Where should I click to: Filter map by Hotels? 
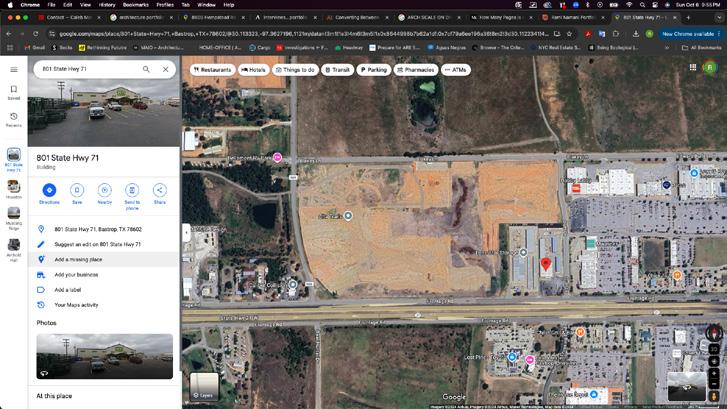point(253,70)
